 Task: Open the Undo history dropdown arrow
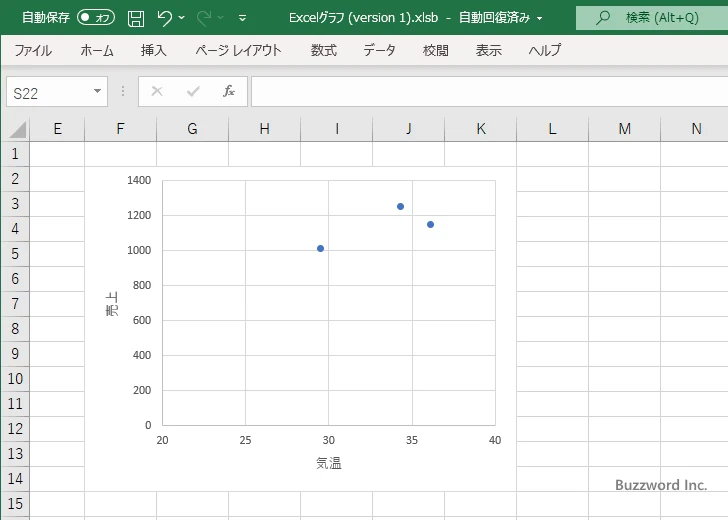pos(182,18)
